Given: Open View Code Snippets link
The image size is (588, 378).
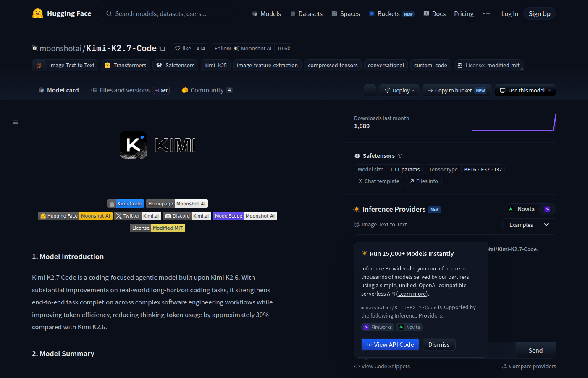Looking at the screenshot, I should pos(382,366).
